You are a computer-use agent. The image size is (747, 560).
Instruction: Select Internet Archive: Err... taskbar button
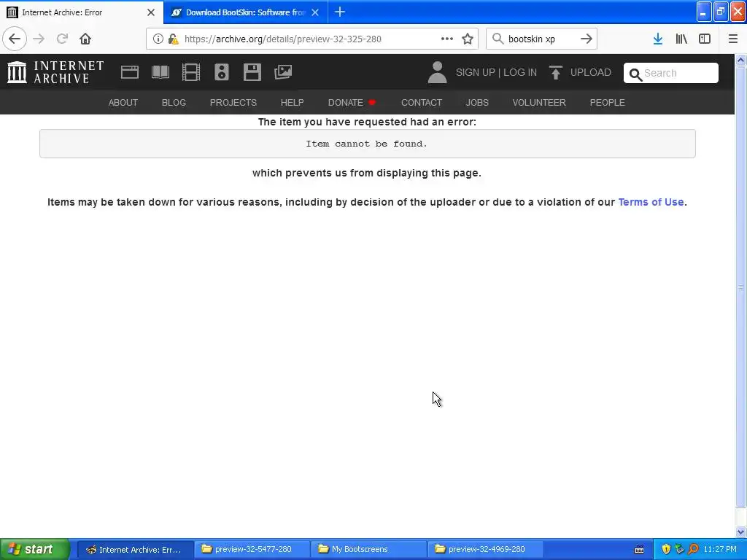tap(135, 549)
